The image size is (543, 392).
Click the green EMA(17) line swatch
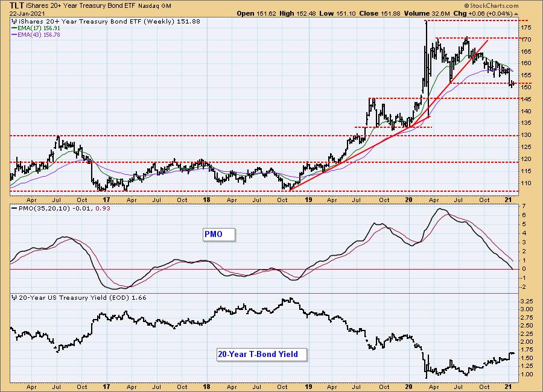14,28
